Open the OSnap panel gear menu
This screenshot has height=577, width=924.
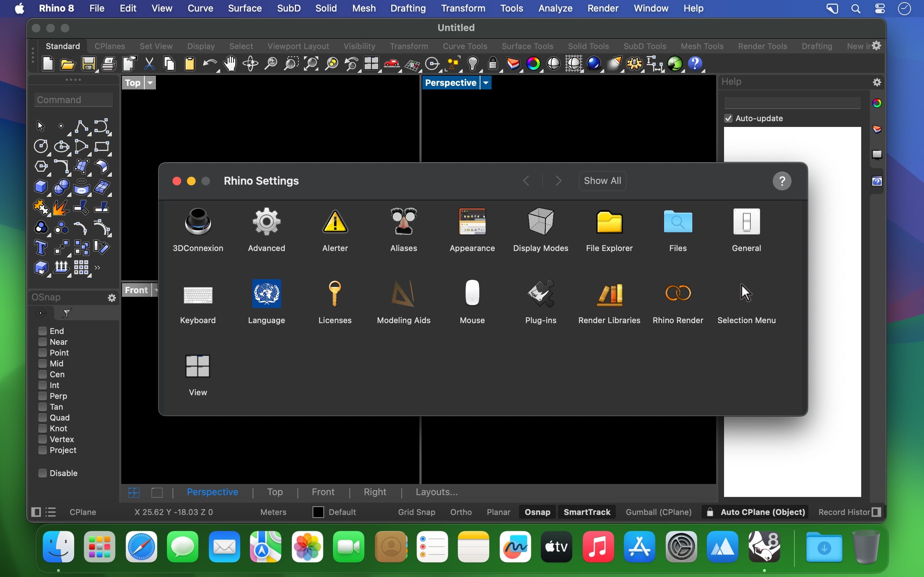[112, 298]
